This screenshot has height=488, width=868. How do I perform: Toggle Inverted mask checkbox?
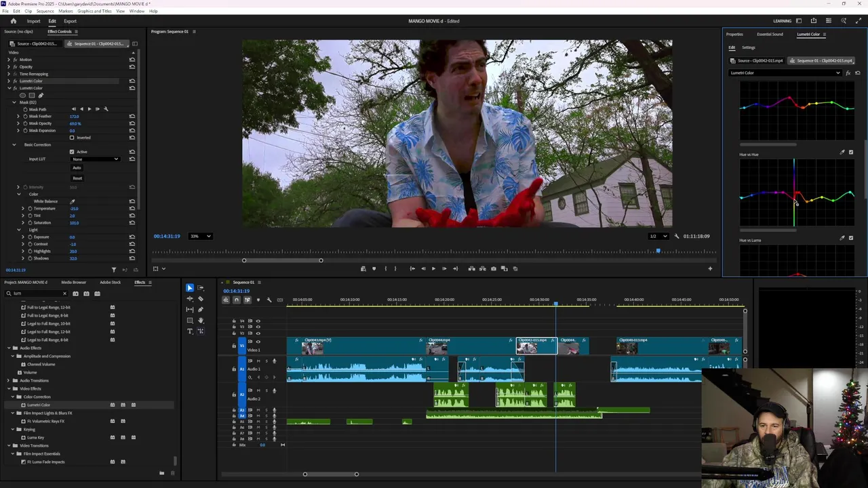(x=72, y=138)
